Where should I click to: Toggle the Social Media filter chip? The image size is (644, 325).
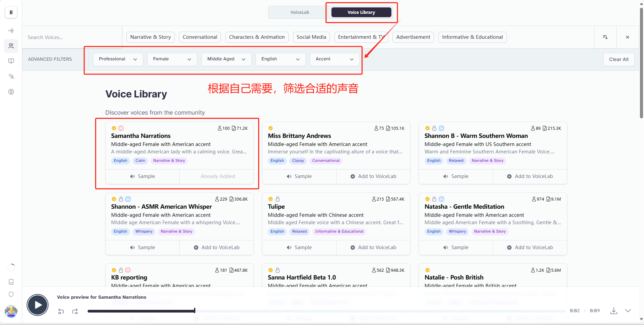[311, 37]
